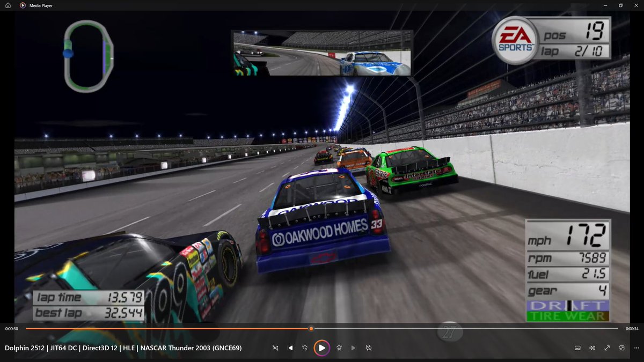644x362 pixels.
Task: Minimize the Media Player window
Action: point(606,5)
